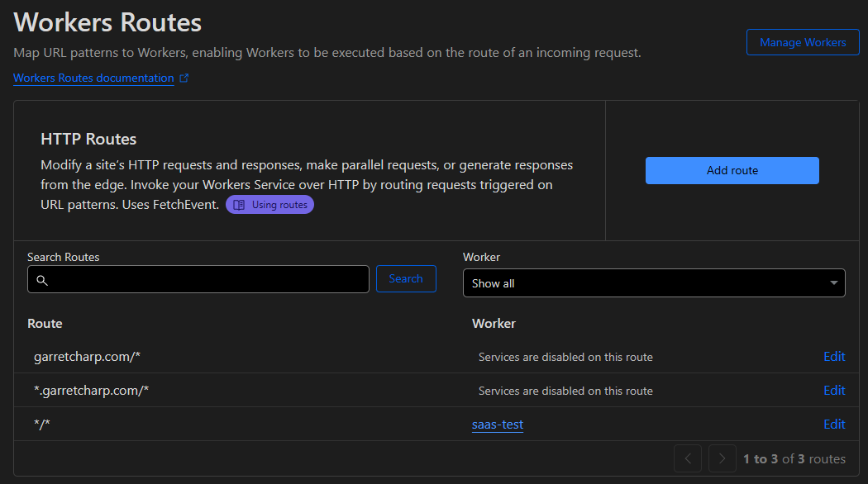Select the garretcharp.com/* route pattern
The height and width of the screenshot is (484, 868).
click(x=85, y=357)
